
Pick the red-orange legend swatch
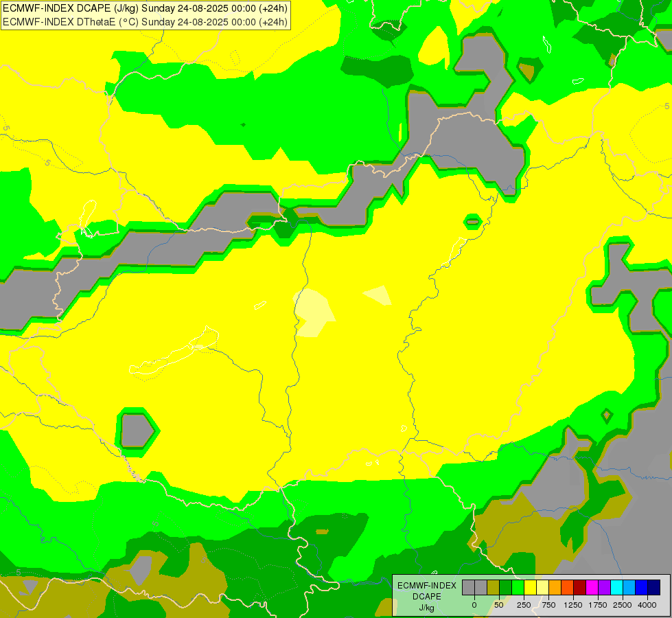pos(567,587)
